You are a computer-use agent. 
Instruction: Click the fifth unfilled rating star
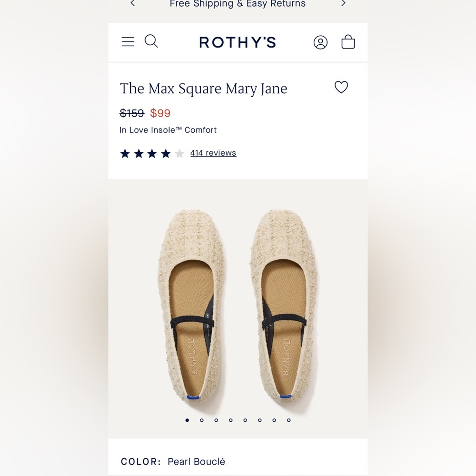pos(179,153)
